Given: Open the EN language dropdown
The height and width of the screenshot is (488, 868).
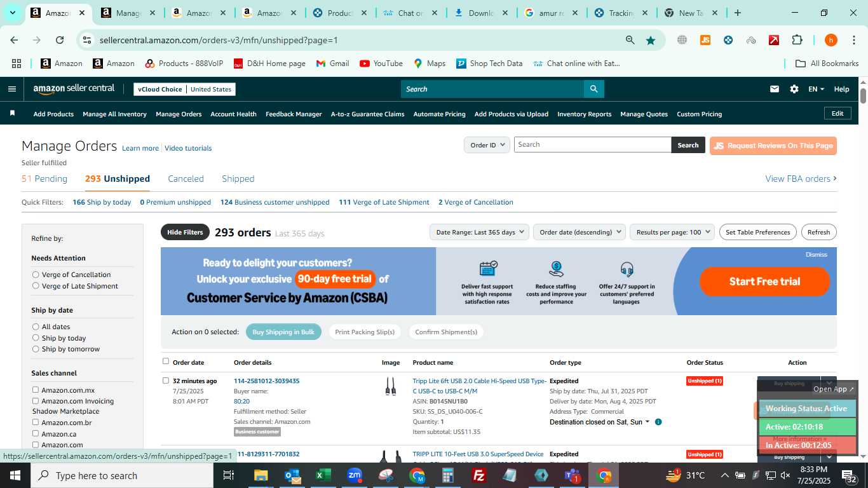Looking at the screenshot, I should click(816, 89).
